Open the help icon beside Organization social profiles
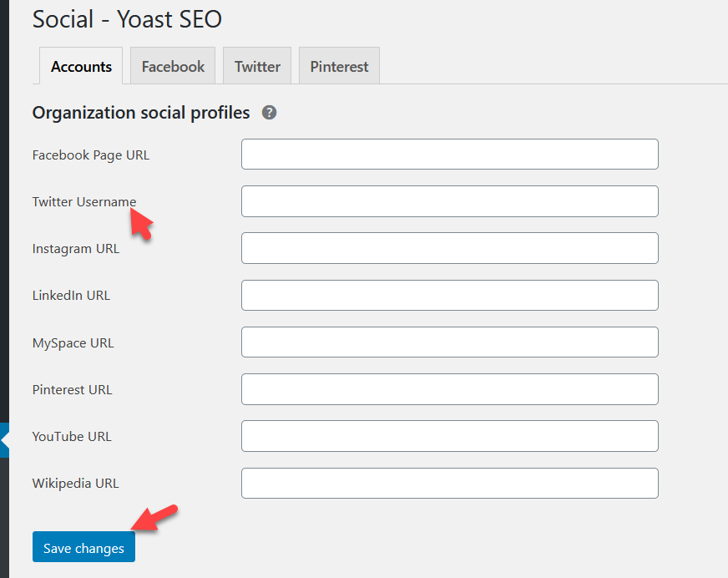 (x=269, y=113)
